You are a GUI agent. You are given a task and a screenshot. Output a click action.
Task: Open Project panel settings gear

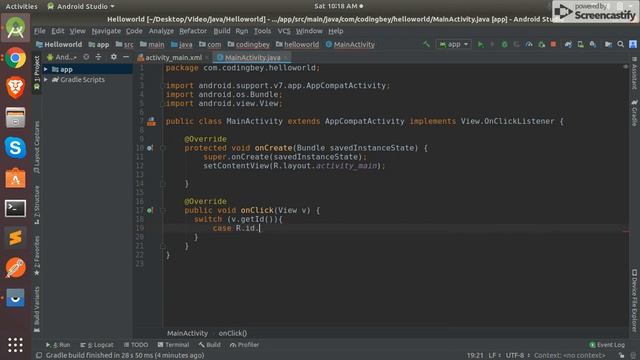coord(113,57)
